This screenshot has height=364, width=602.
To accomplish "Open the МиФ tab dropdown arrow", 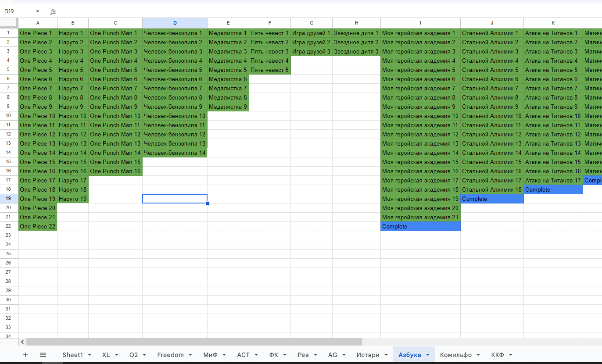I will [225, 355].
